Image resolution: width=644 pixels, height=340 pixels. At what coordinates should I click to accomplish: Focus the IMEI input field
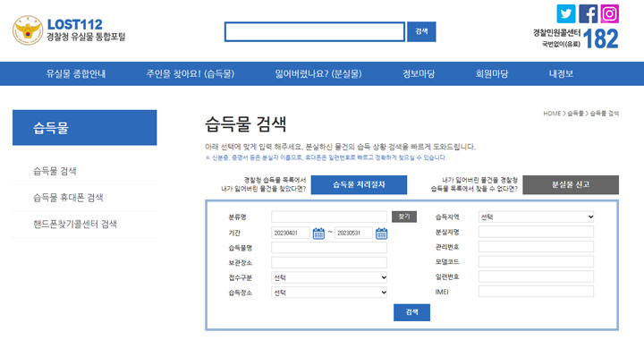[536, 292]
